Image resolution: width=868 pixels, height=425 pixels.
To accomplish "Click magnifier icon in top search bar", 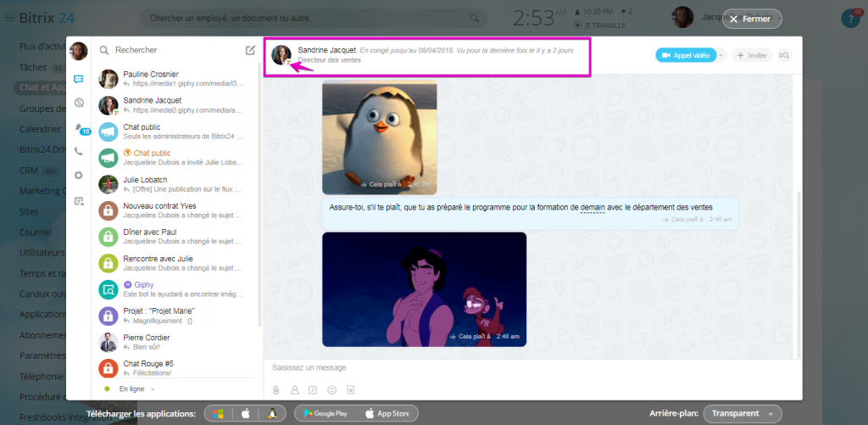I will click(475, 19).
